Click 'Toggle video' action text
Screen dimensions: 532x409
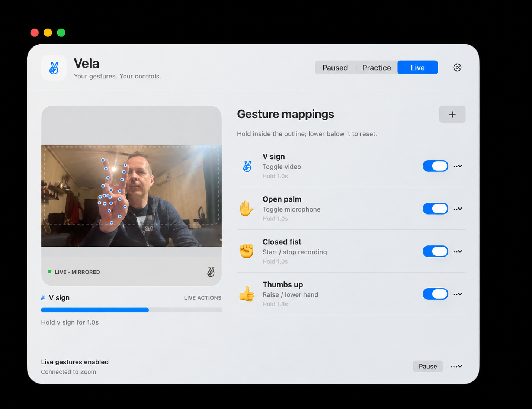[282, 167]
